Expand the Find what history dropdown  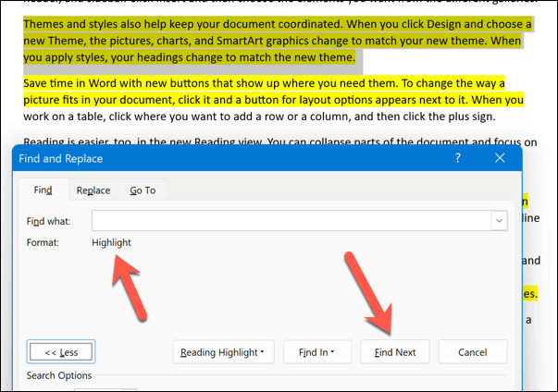tap(500, 220)
